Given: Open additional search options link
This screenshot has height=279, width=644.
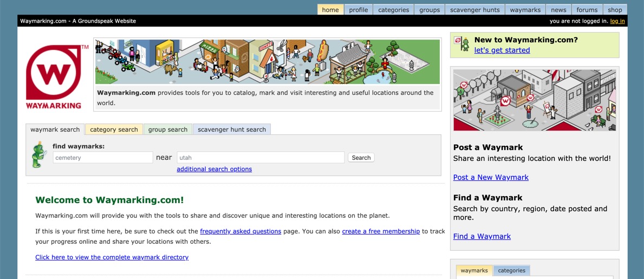Looking at the screenshot, I should (214, 169).
